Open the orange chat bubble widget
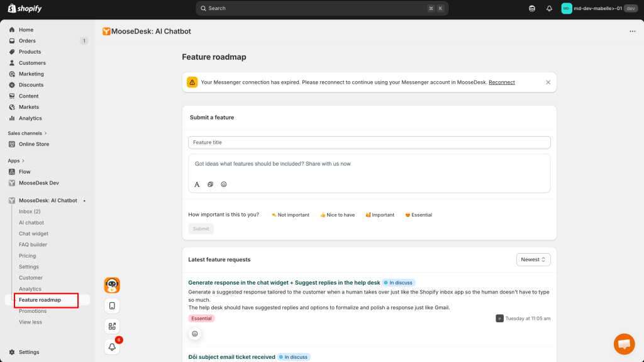Image resolution: width=644 pixels, height=362 pixels. pyautogui.click(x=624, y=344)
